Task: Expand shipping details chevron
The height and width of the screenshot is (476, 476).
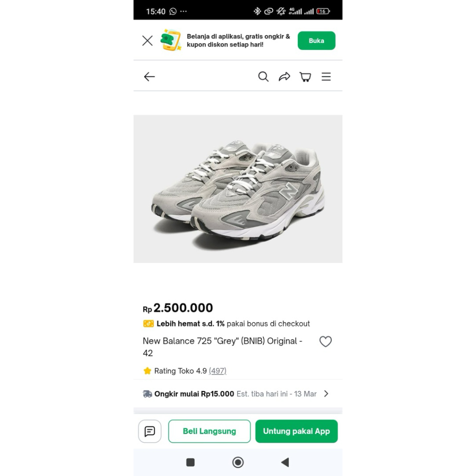Action: (x=326, y=394)
